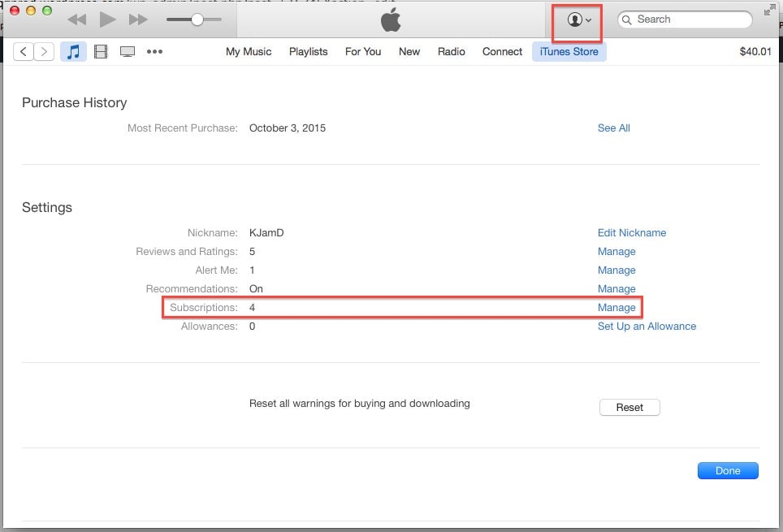The width and height of the screenshot is (783, 532).
Task: Click the Reset warnings button
Action: tap(629, 407)
